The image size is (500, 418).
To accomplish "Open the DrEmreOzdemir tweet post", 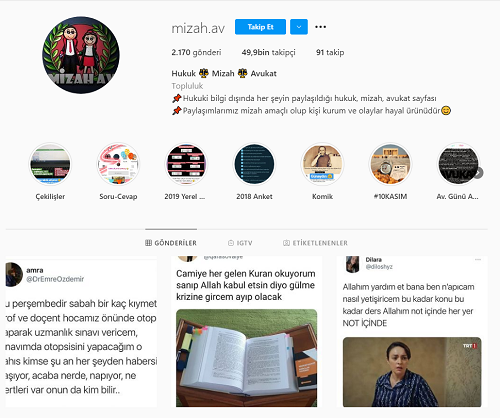I will [81, 331].
